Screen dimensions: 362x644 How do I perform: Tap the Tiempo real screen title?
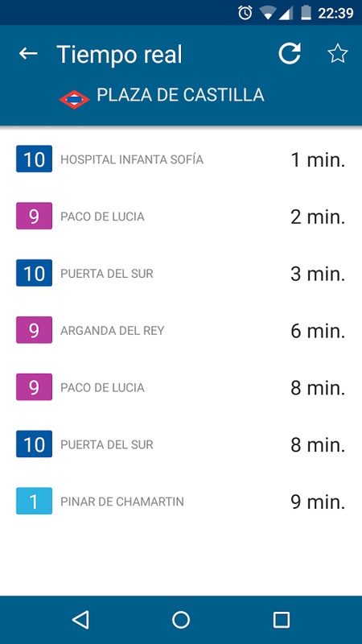[x=119, y=54]
